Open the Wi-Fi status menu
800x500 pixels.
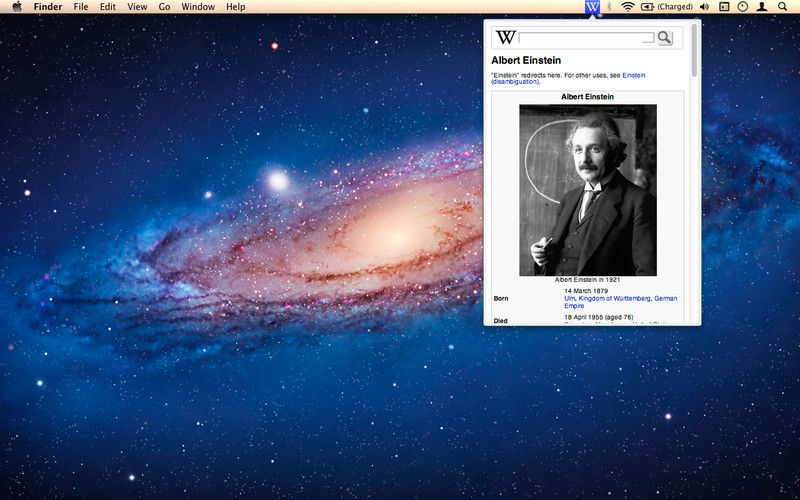point(628,7)
